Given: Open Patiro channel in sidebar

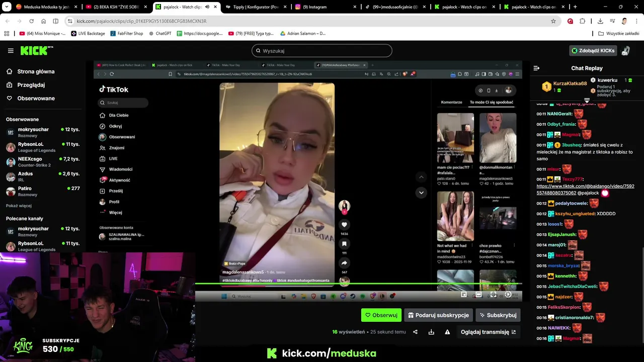Looking at the screenshot, I should click(43, 191).
